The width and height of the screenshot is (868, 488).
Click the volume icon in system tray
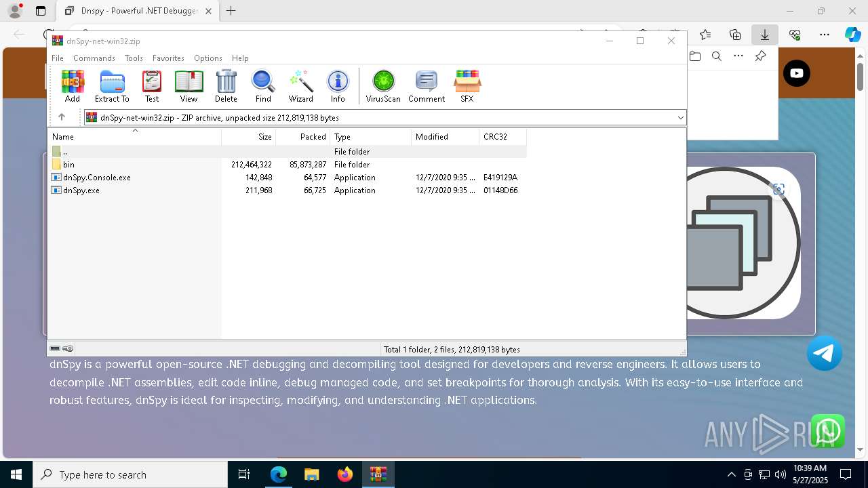pyautogui.click(x=781, y=474)
